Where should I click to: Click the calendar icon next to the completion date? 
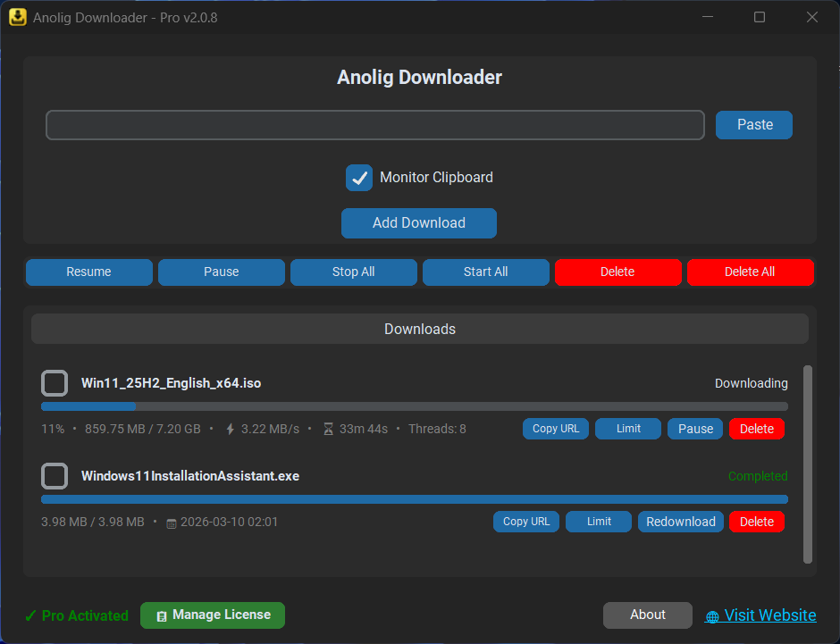pyautogui.click(x=170, y=522)
